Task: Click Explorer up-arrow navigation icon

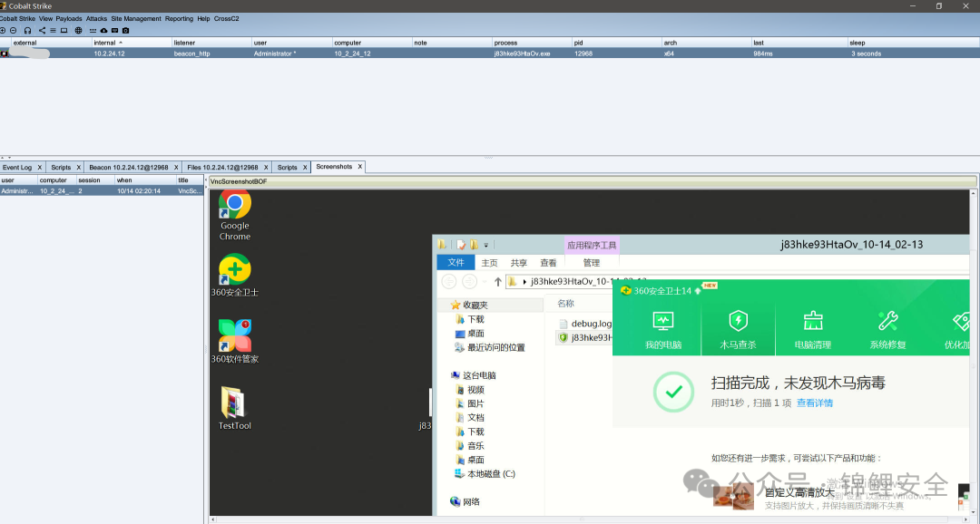Action: click(497, 282)
